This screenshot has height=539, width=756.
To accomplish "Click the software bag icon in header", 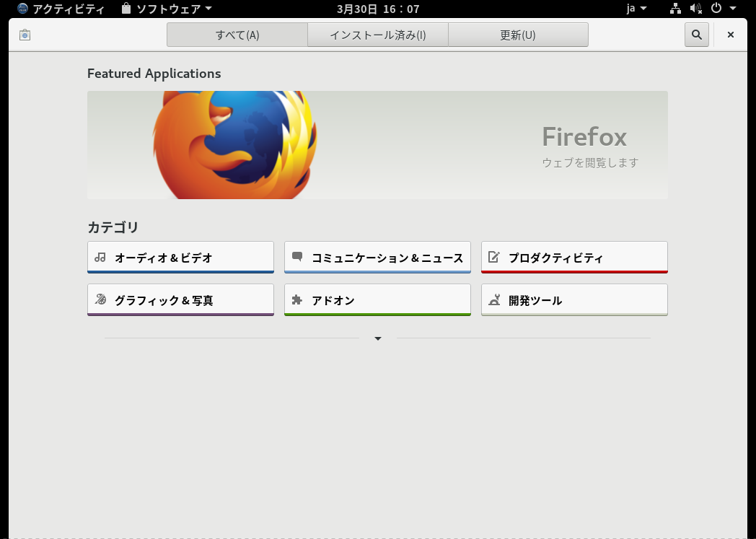I will pos(25,35).
